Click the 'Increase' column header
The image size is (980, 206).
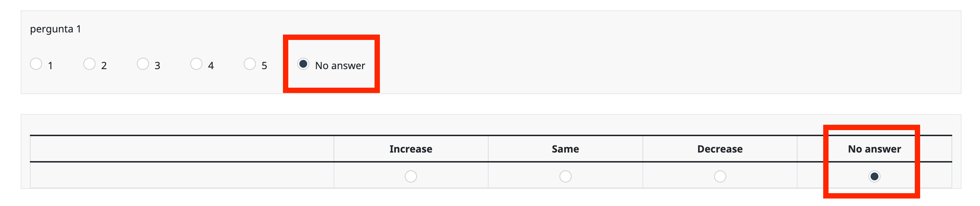click(411, 149)
